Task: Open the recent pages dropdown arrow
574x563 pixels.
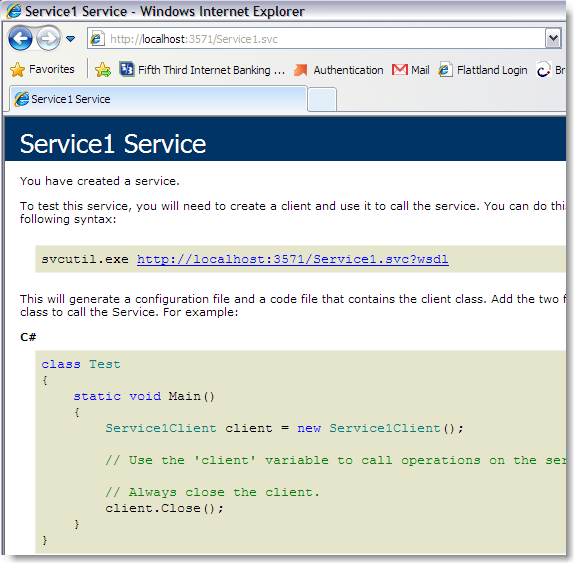Action: (70, 38)
